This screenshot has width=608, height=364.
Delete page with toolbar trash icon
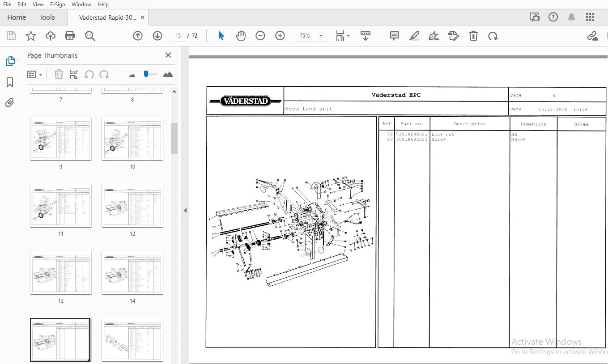pyautogui.click(x=473, y=36)
